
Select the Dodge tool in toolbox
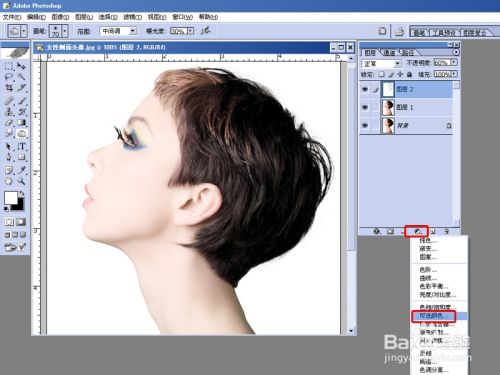[x=21, y=134]
